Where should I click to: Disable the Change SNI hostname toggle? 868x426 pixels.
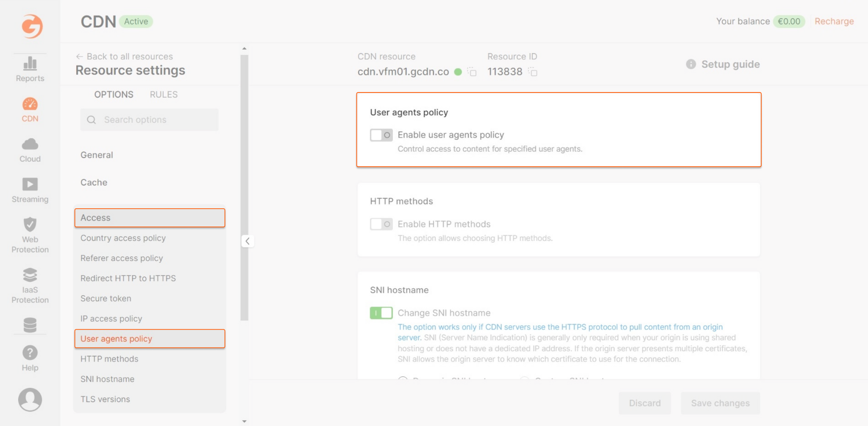click(381, 313)
